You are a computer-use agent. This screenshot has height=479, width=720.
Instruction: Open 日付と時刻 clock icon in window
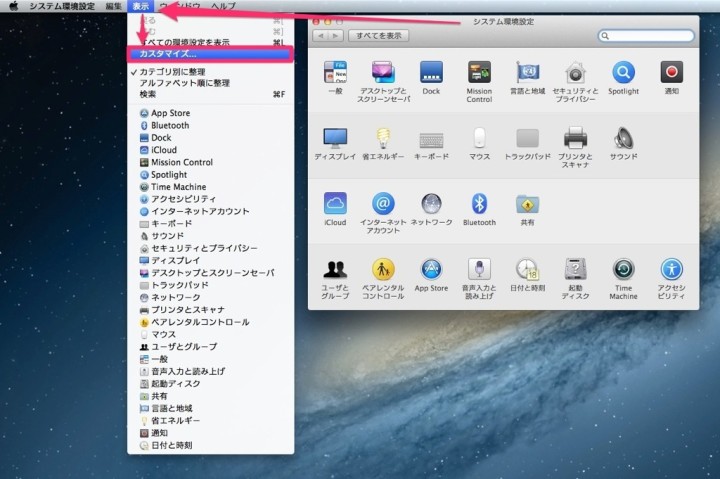(x=527, y=269)
